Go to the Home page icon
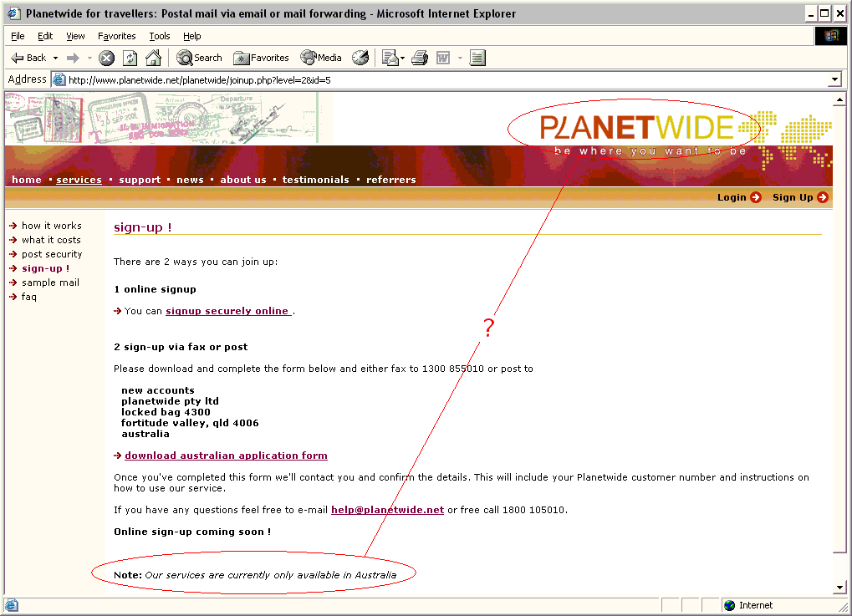Viewport: 852px width, 616px height. [x=153, y=58]
